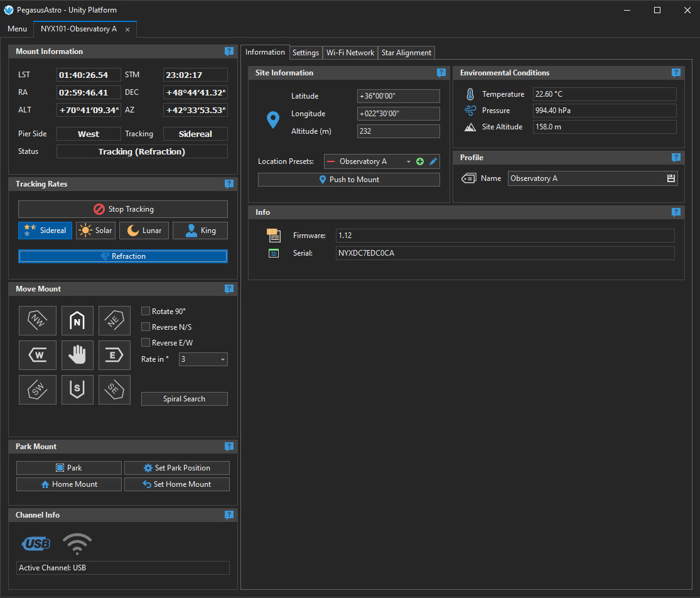
Task: Open the Wi-Fi Network tab
Action: [350, 52]
